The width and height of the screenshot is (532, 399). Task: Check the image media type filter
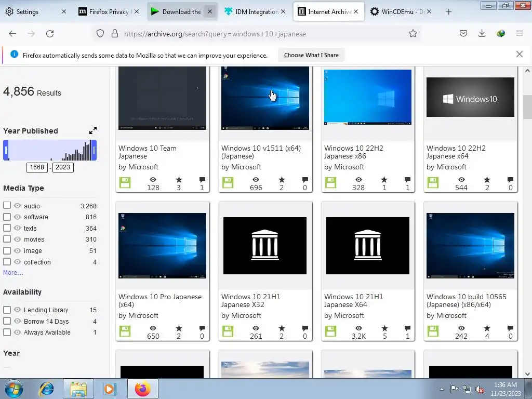[x=7, y=250]
